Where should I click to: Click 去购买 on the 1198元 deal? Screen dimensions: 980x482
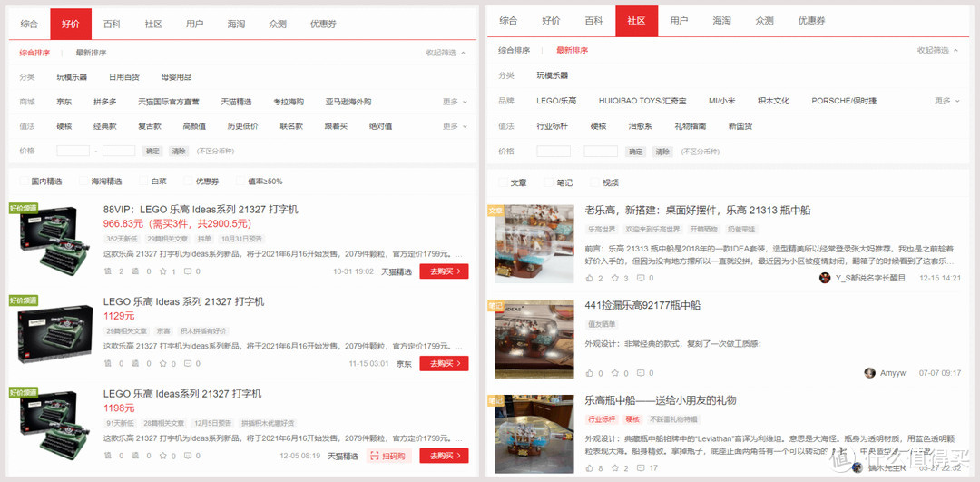coord(444,456)
